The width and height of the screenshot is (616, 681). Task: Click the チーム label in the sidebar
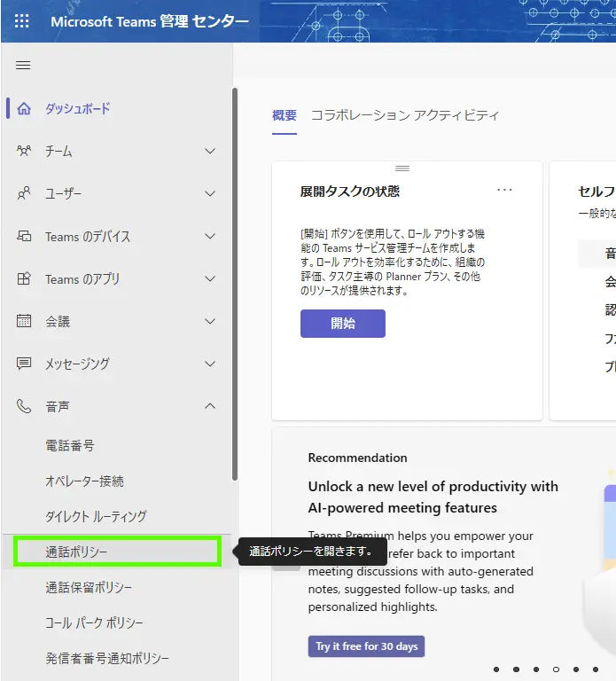pyautogui.click(x=58, y=151)
